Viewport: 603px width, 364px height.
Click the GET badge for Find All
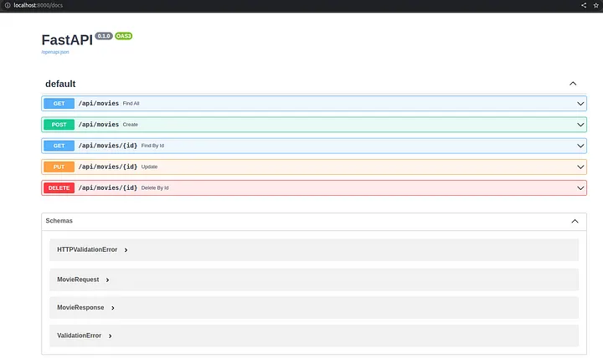pos(59,104)
